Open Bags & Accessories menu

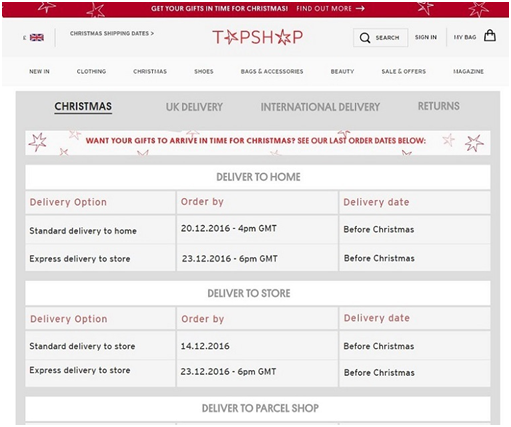point(272,71)
